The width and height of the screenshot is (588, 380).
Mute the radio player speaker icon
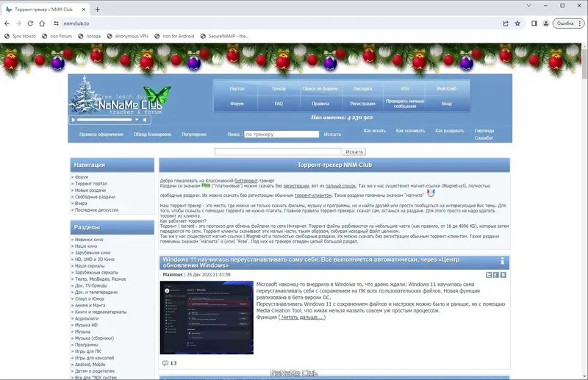point(145,120)
